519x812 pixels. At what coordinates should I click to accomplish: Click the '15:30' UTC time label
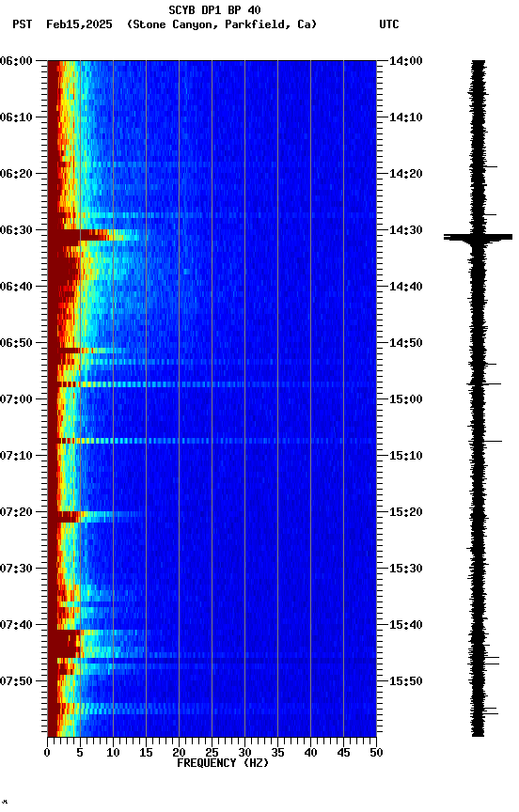point(406,569)
